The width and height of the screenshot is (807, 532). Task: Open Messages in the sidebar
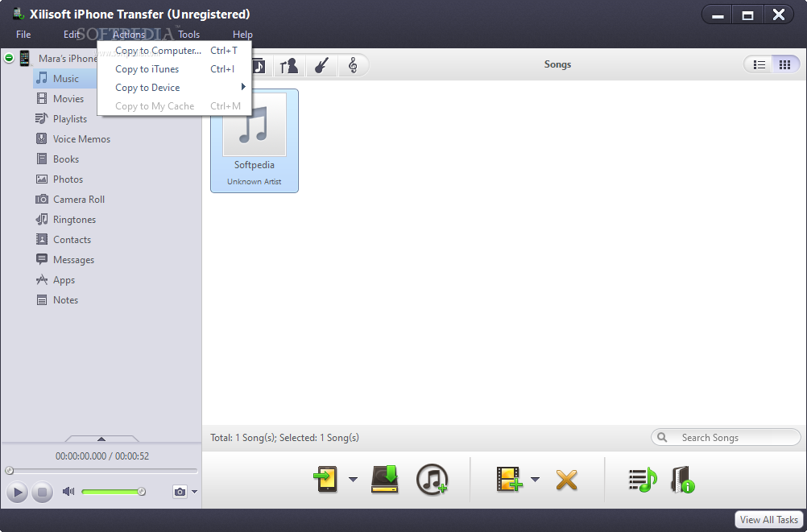[73, 259]
